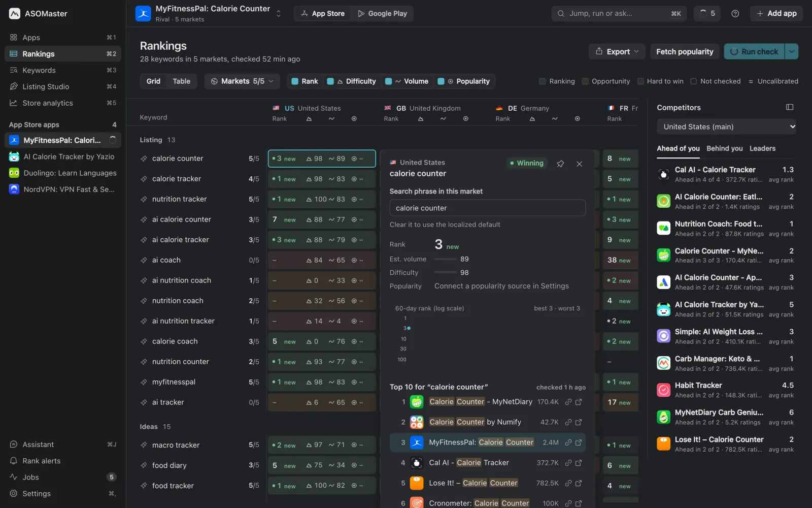
Task: Switch to the Google Play store tab
Action: pyautogui.click(x=382, y=14)
